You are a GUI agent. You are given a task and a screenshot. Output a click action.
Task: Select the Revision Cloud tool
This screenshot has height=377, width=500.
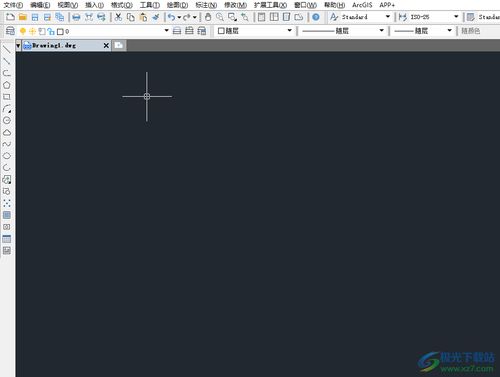tap(7, 132)
